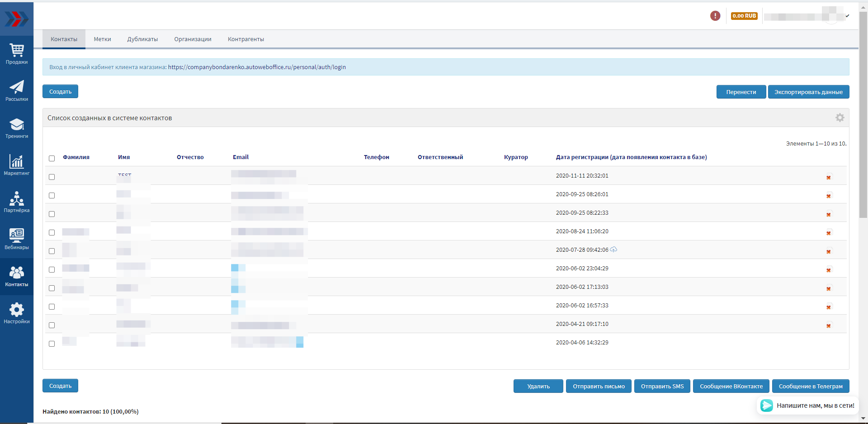This screenshot has width=868, height=424.
Task: Open the Вебинары sidebar section
Action: pos(17,239)
